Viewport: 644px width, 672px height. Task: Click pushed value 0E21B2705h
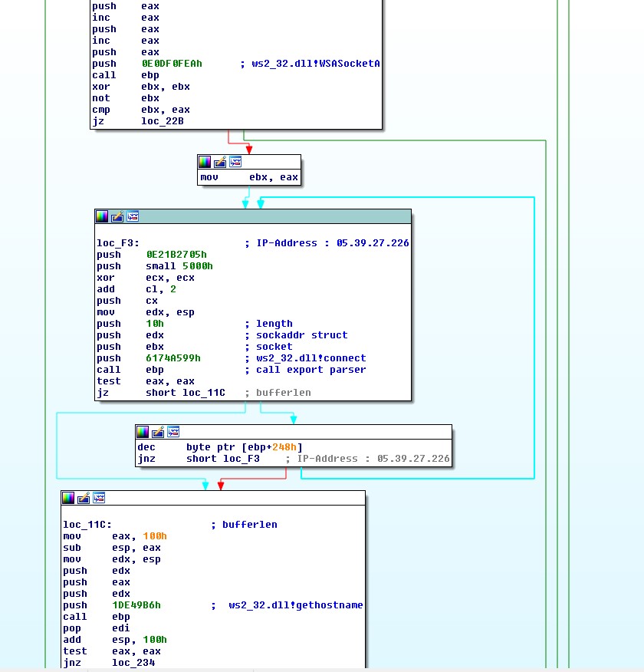point(176,255)
